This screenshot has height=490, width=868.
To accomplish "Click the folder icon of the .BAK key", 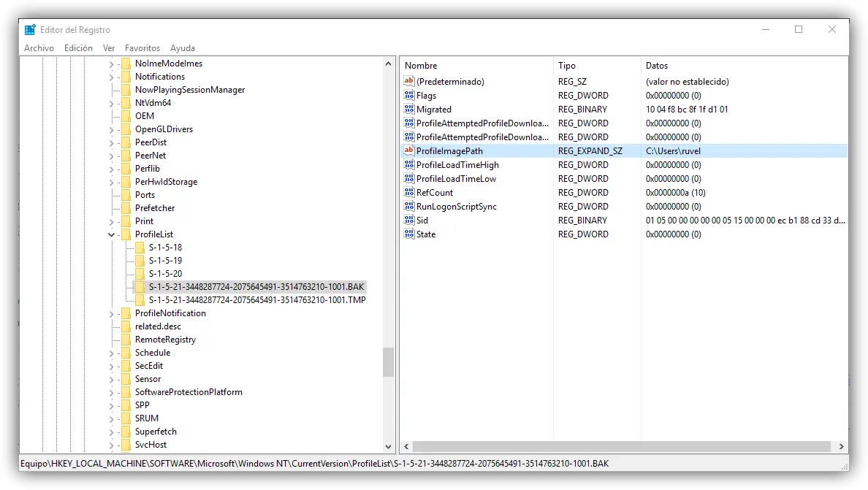I will click(x=140, y=286).
